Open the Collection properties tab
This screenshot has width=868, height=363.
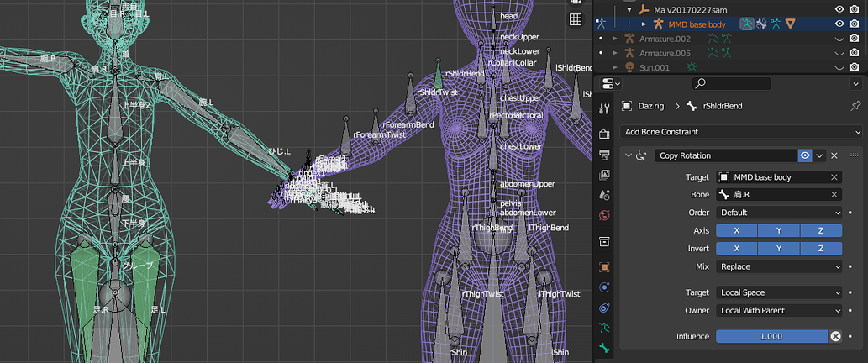(x=604, y=241)
